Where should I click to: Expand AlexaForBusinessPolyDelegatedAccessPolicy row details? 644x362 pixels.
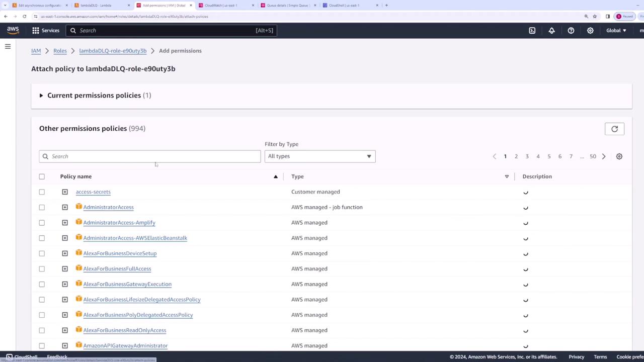point(65,315)
